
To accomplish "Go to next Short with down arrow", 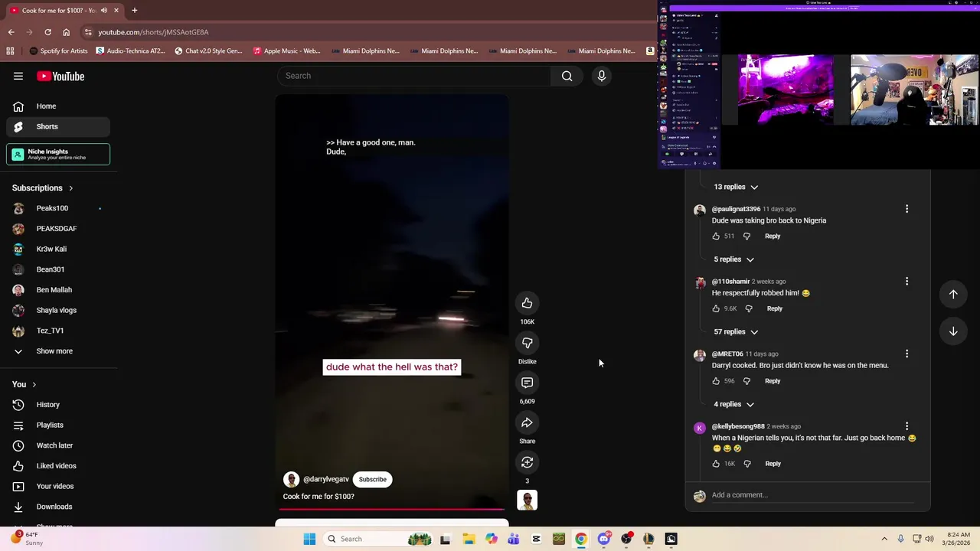I will pos(953,331).
